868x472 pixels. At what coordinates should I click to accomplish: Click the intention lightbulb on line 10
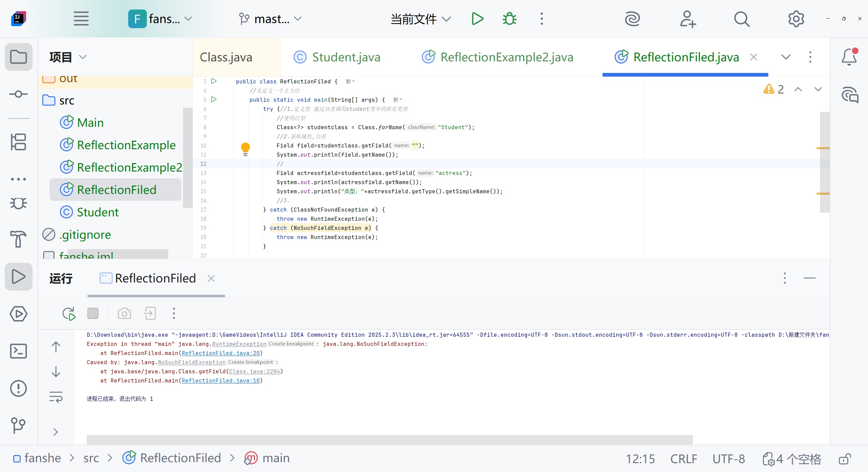pos(245,148)
